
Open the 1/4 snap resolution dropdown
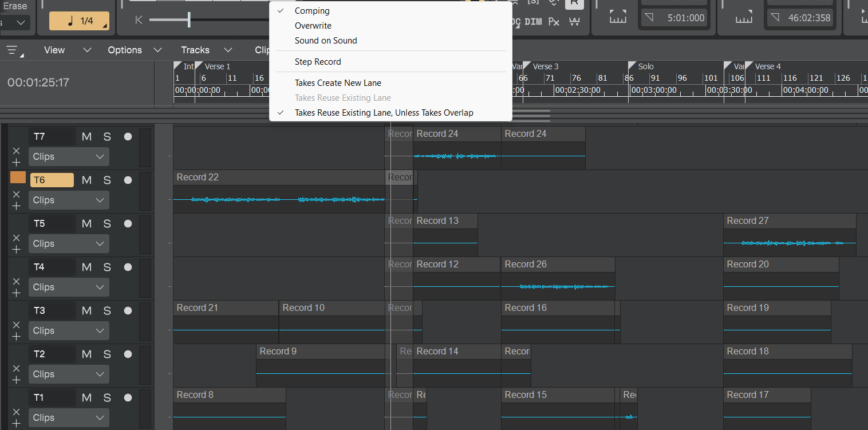80,21
